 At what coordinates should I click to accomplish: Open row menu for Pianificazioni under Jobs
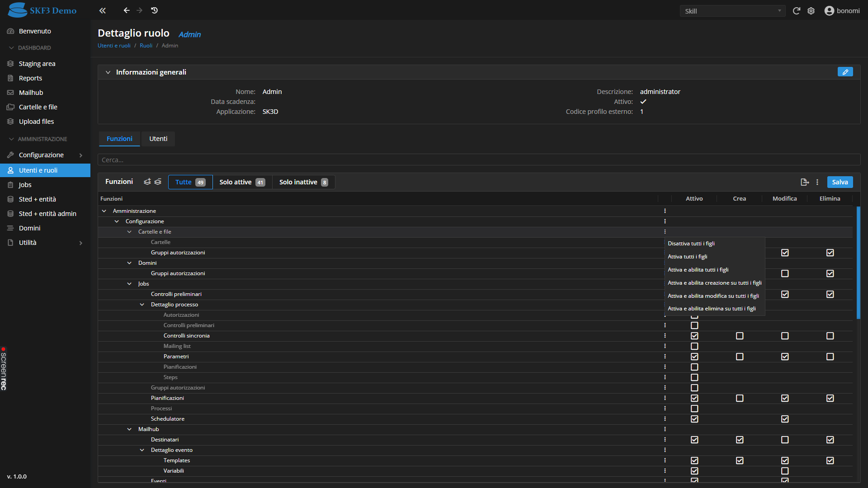point(665,398)
